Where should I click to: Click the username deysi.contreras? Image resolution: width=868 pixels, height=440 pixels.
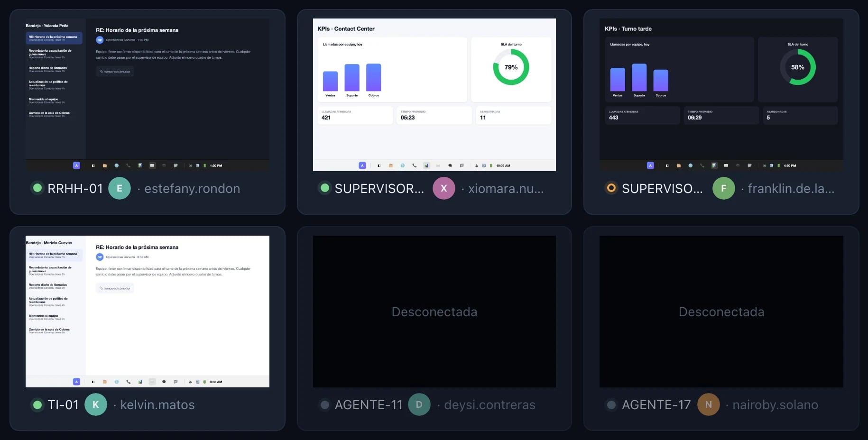pos(490,405)
